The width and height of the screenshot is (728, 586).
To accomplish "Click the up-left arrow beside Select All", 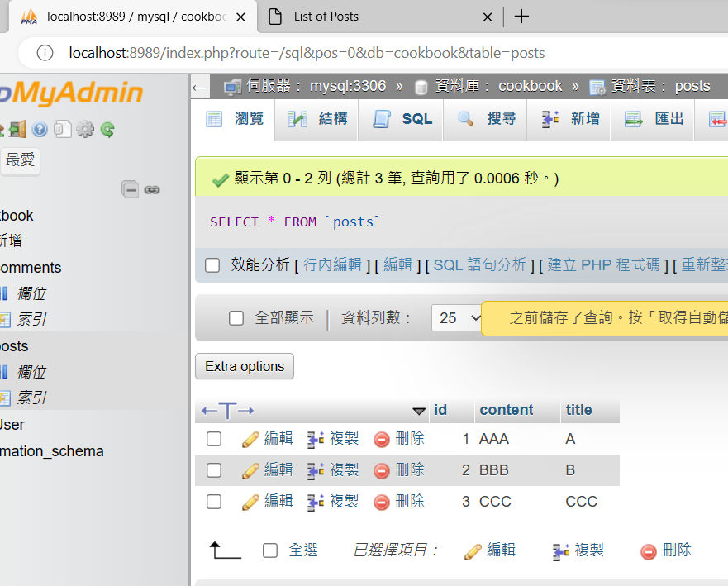I will click(226, 550).
